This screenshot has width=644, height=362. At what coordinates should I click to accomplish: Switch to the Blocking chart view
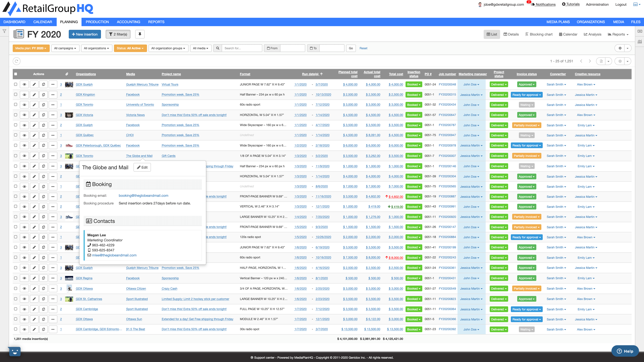click(x=539, y=34)
